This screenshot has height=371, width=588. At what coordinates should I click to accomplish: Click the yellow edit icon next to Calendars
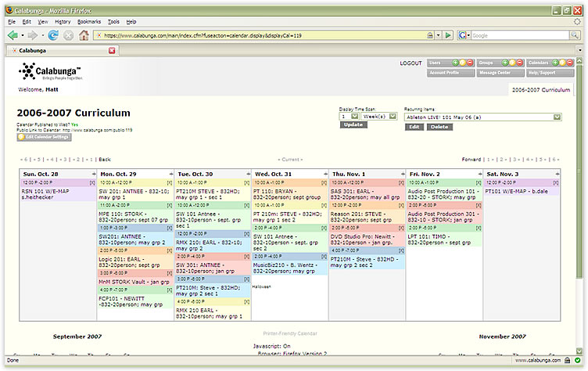[x=561, y=62]
